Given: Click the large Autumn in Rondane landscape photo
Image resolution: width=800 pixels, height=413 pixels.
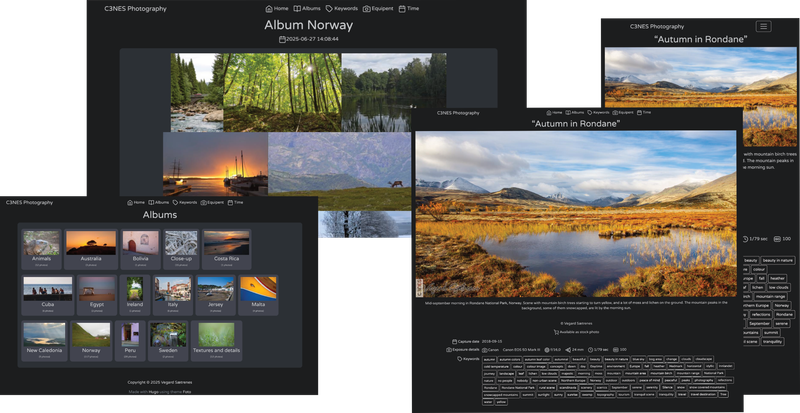Looking at the screenshot, I should point(576,213).
